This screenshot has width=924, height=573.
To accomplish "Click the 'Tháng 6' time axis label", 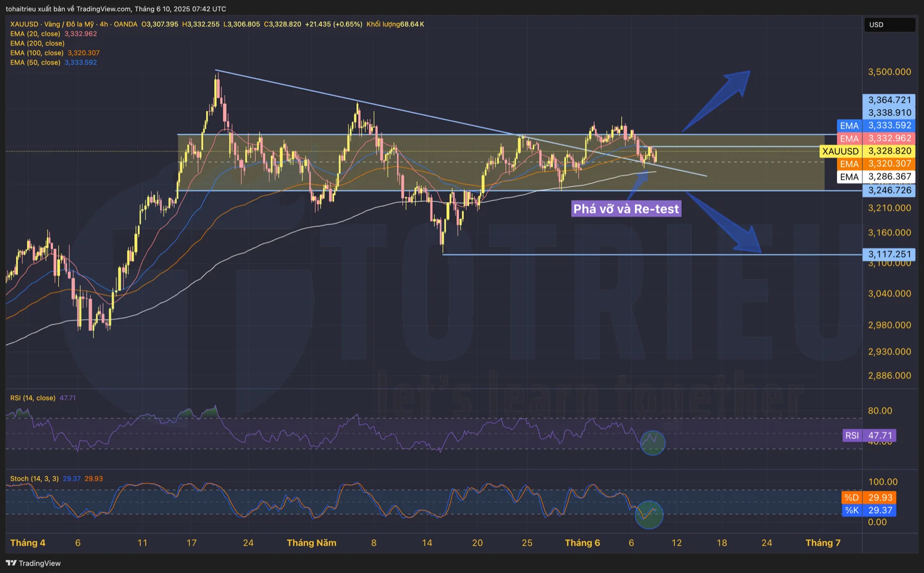I will point(582,543).
